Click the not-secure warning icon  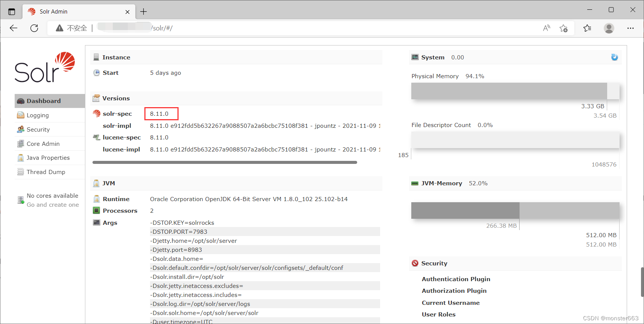[x=59, y=28]
